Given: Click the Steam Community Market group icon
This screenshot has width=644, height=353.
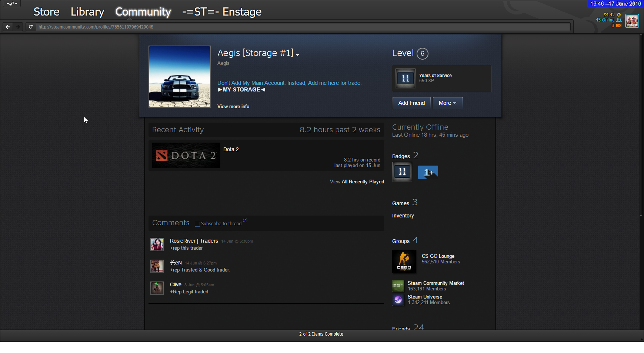Looking at the screenshot, I should (398, 286).
